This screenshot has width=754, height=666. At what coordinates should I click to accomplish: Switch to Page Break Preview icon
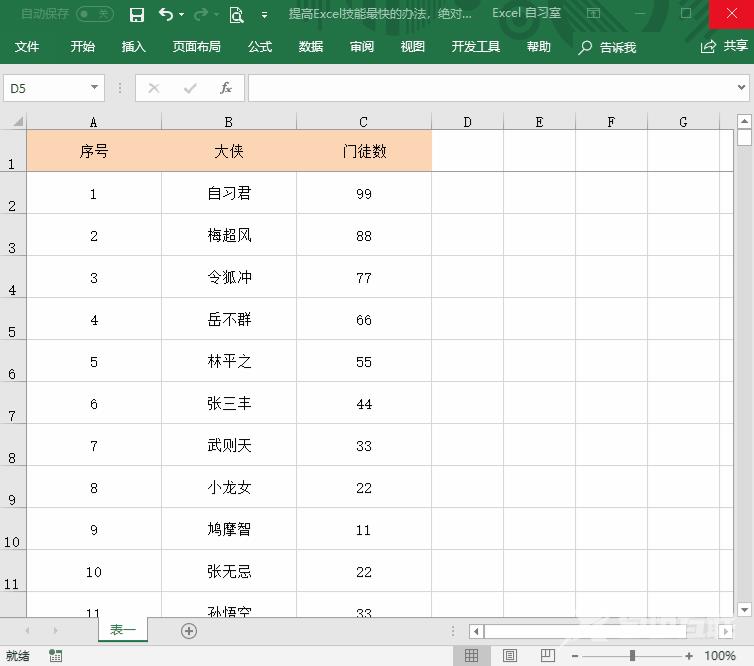pos(547,655)
